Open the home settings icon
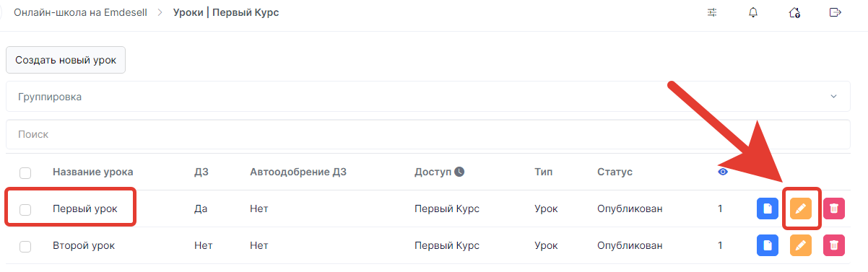The height and width of the screenshot is (272, 868). click(x=794, y=12)
